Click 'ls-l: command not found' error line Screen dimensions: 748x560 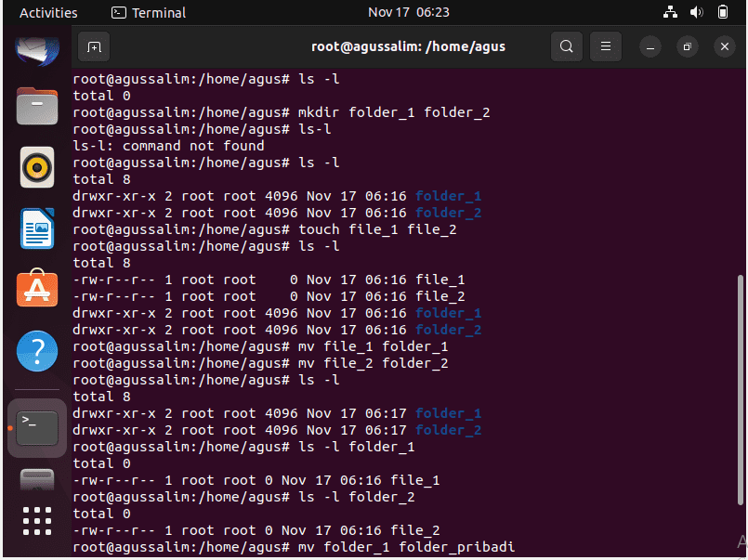[168, 146]
